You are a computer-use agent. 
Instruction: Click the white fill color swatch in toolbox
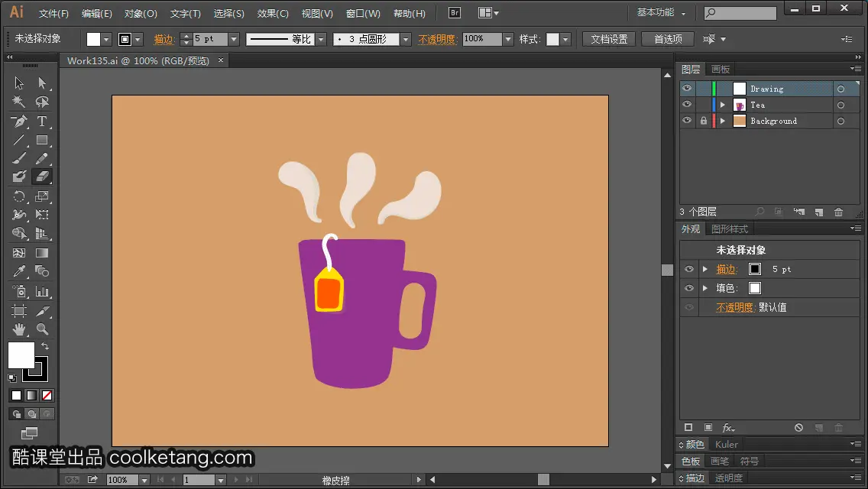tap(21, 355)
